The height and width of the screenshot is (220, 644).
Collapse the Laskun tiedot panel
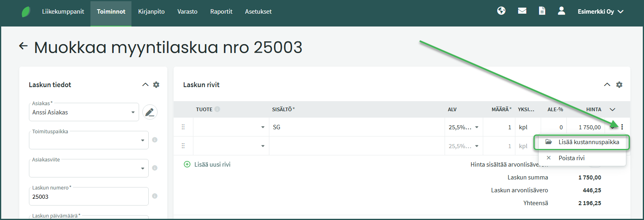pos(145,85)
